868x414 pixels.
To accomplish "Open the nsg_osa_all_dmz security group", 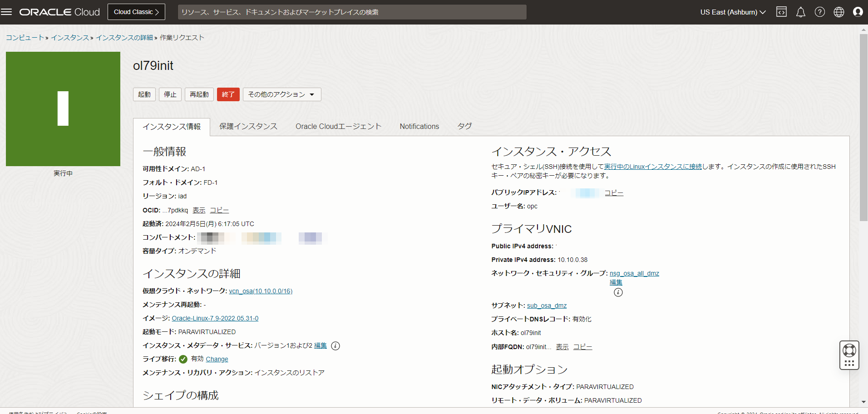I will pos(634,273).
